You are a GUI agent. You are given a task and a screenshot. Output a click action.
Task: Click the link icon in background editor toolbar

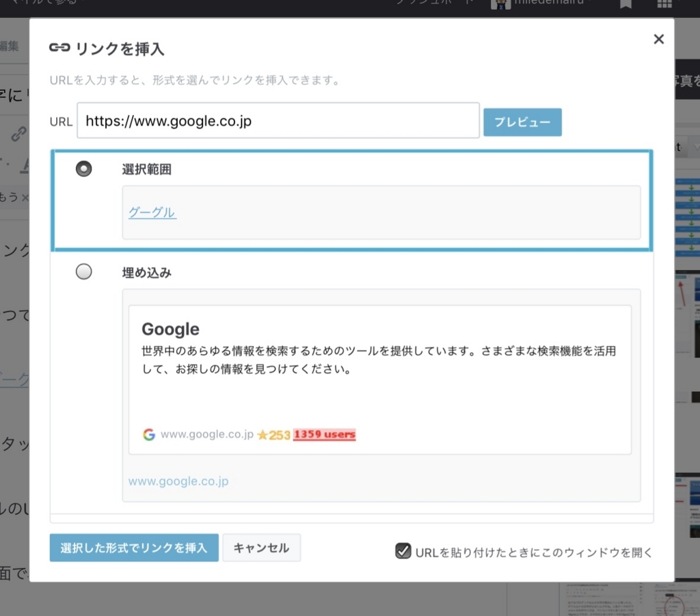(19, 134)
